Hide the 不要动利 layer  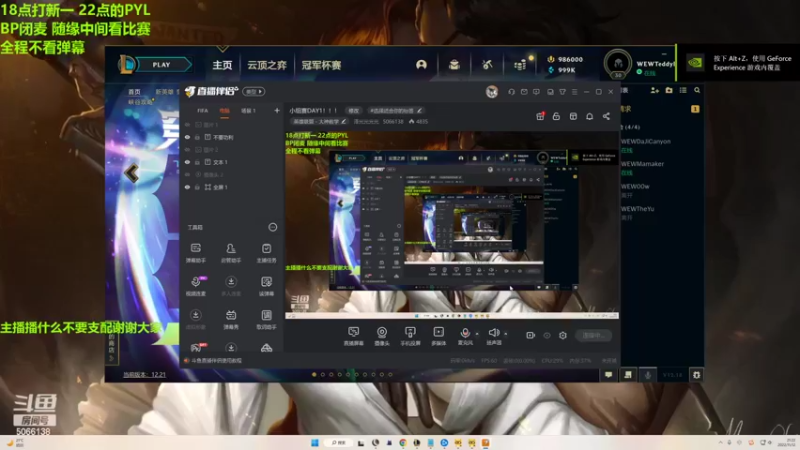[187, 137]
